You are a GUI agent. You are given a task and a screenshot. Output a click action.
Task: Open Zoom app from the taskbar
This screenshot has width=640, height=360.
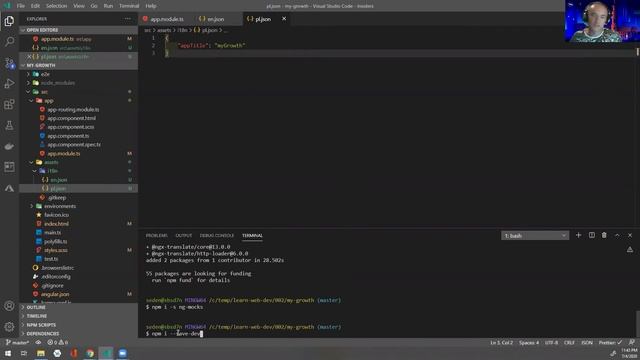[x=122, y=353]
